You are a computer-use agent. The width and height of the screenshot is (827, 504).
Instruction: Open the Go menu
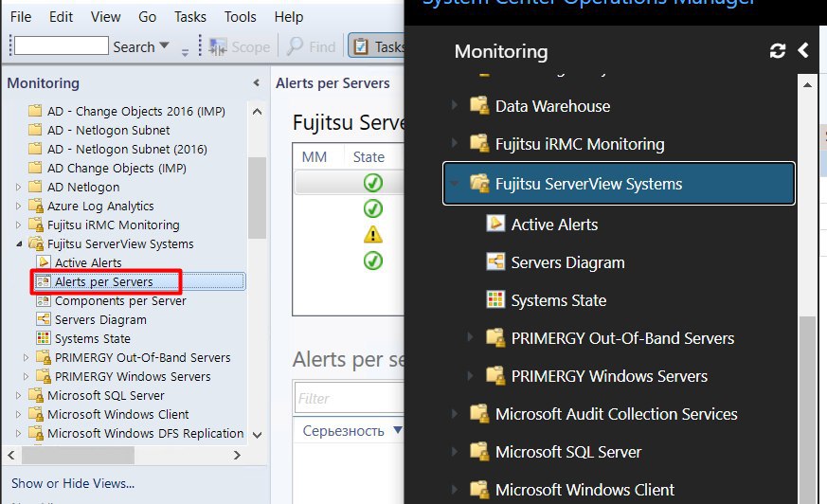pos(147,17)
